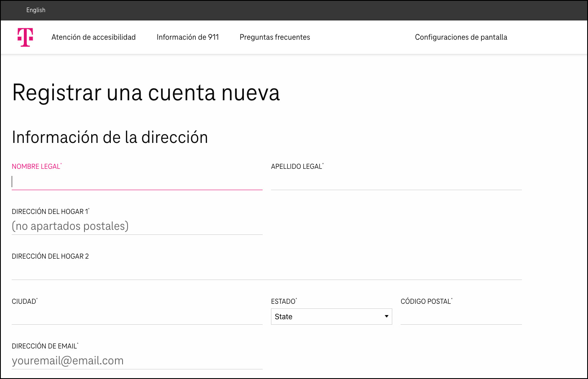Click the Código Postal input field
Image resolution: width=588 pixels, height=379 pixels.
coord(461,316)
